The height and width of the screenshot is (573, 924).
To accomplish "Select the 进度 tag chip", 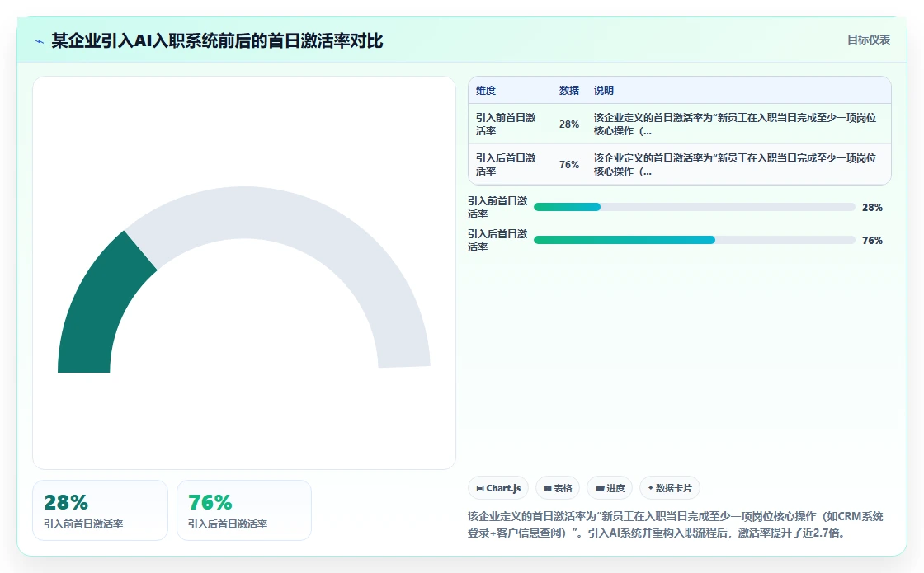I will pyautogui.click(x=610, y=488).
